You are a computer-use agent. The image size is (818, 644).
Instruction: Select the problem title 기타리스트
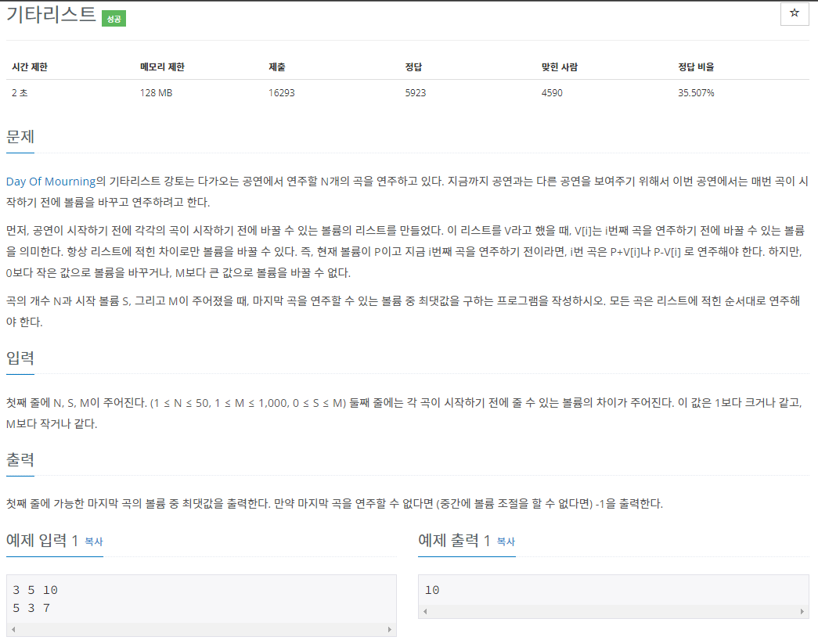pos(51,15)
